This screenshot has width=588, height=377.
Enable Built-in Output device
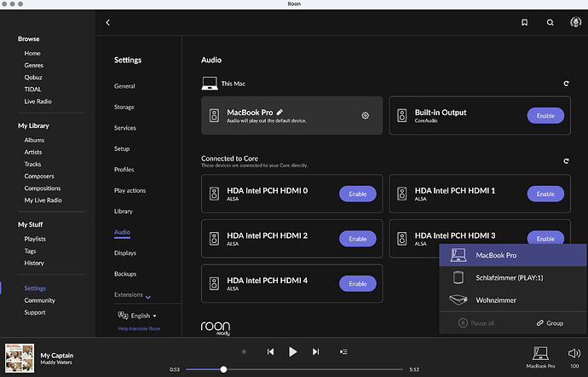coord(545,116)
